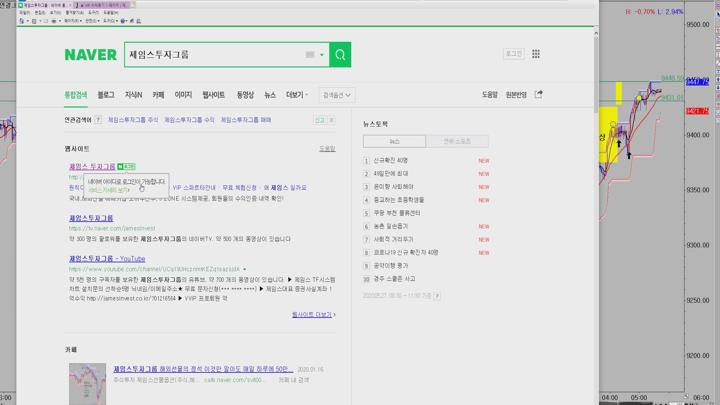Expand the 더보기 tab menu
Screen dimensions: 720x405
(297, 95)
